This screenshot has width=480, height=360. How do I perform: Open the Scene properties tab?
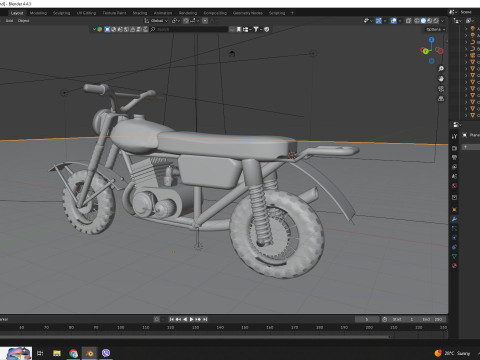pyautogui.click(x=454, y=176)
